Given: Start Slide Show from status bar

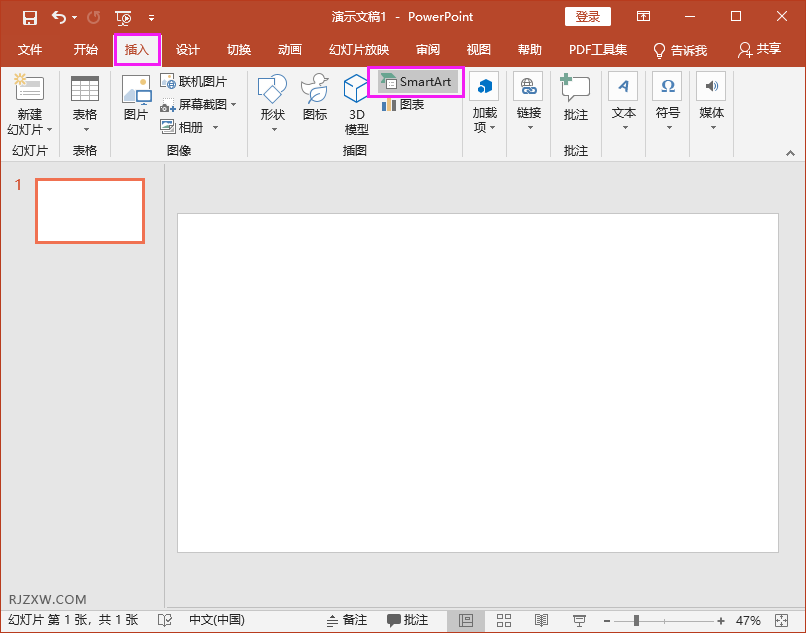Looking at the screenshot, I should click(578, 620).
